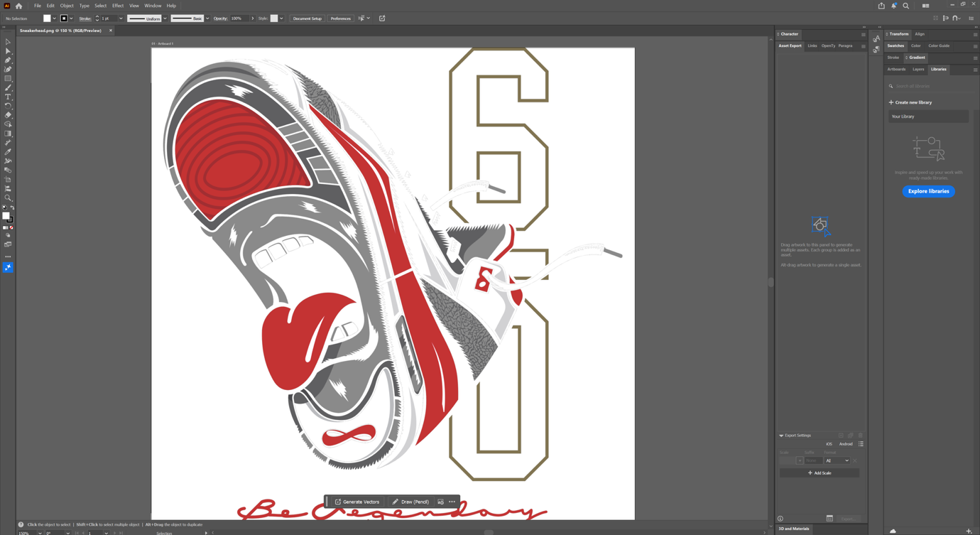This screenshot has width=980, height=535.
Task: Select the Selection tool arrow
Action: tap(8, 42)
